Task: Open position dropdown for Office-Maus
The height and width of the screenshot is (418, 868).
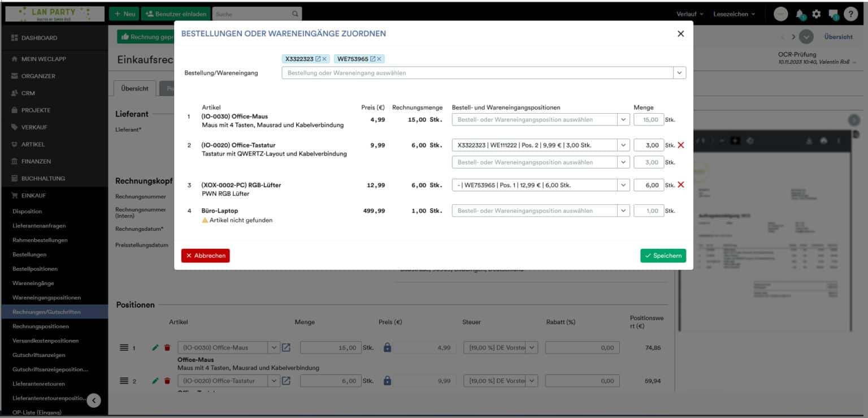Action: (x=623, y=120)
